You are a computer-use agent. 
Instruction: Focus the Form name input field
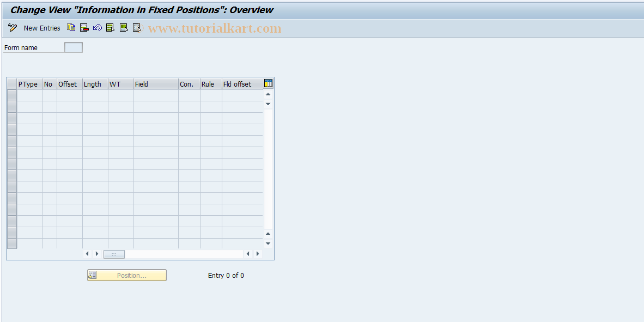(x=74, y=47)
